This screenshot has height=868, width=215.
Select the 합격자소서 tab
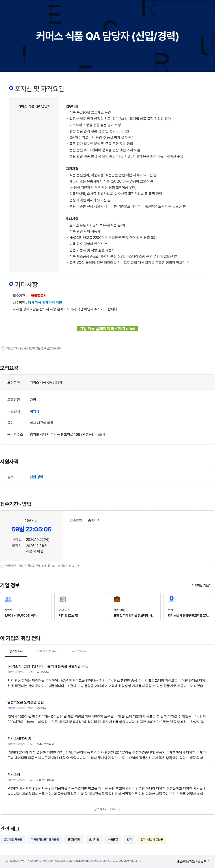pos(16,651)
